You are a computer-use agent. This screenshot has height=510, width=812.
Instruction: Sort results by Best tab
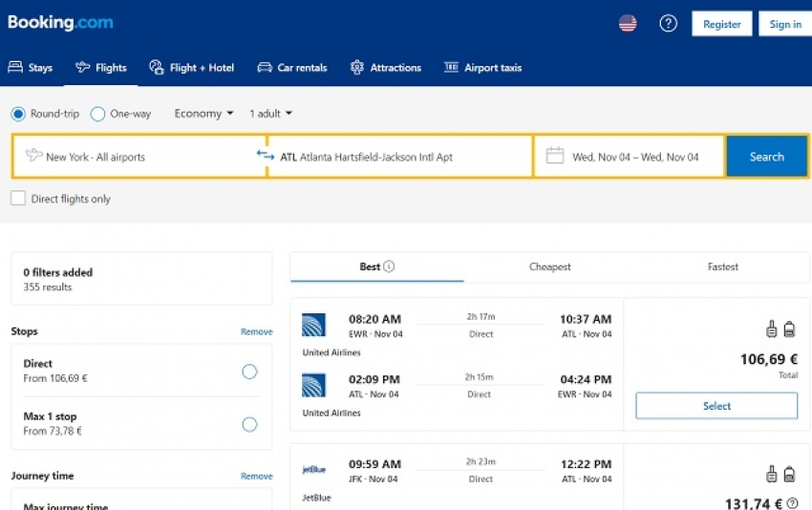377,266
